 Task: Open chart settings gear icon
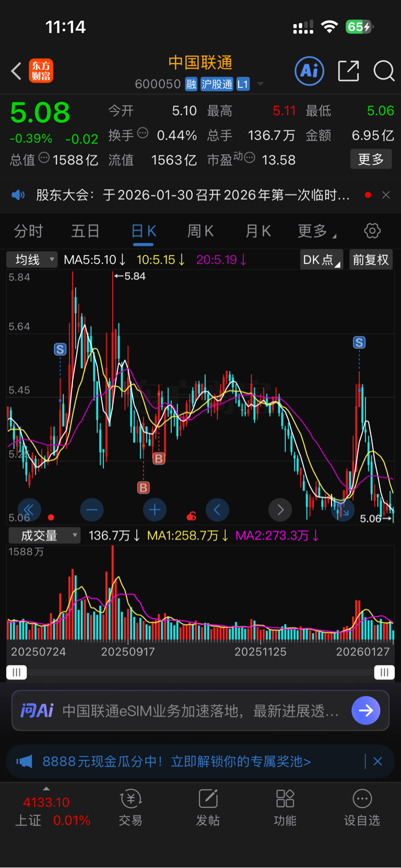pos(372,231)
